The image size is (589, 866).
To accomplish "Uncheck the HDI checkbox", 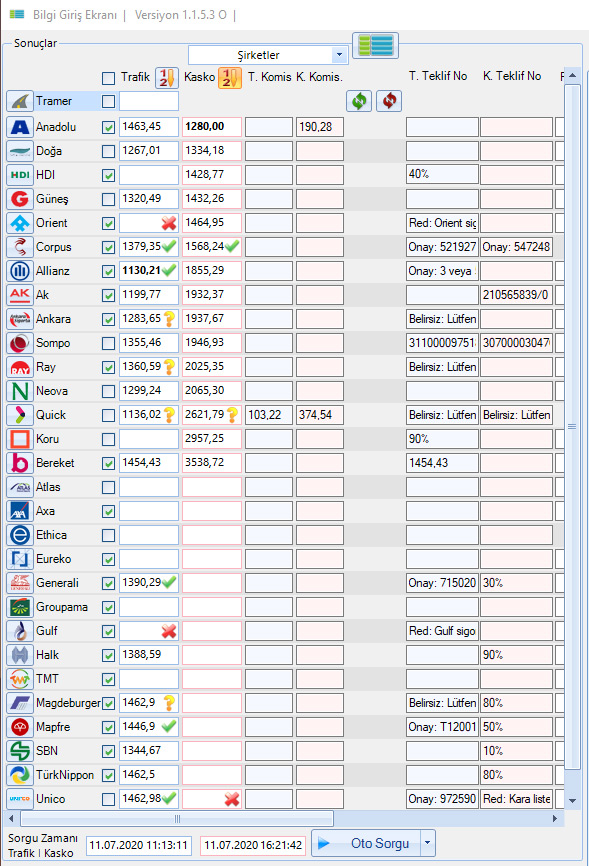I will coord(108,176).
